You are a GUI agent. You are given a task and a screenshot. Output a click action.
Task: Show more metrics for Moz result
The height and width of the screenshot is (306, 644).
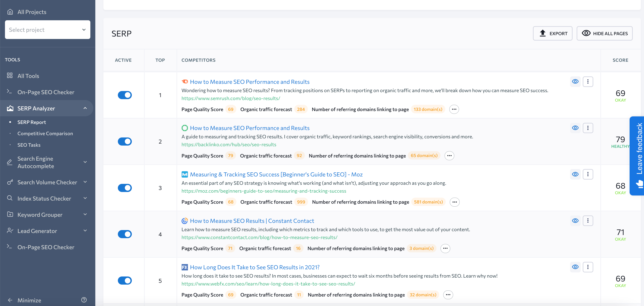tap(454, 202)
